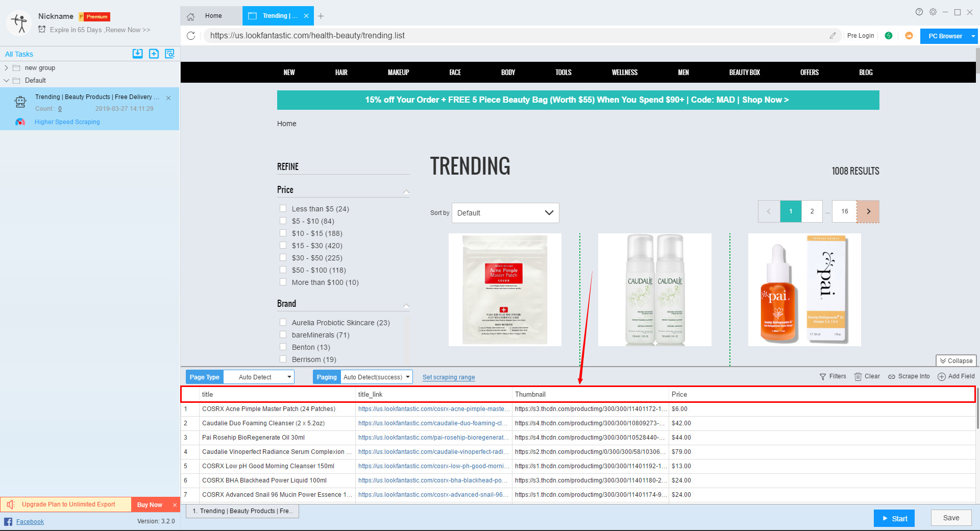Open the Page Type Auto Detect dropdown
The height and width of the screenshot is (531, 980).
pos(259,377)
